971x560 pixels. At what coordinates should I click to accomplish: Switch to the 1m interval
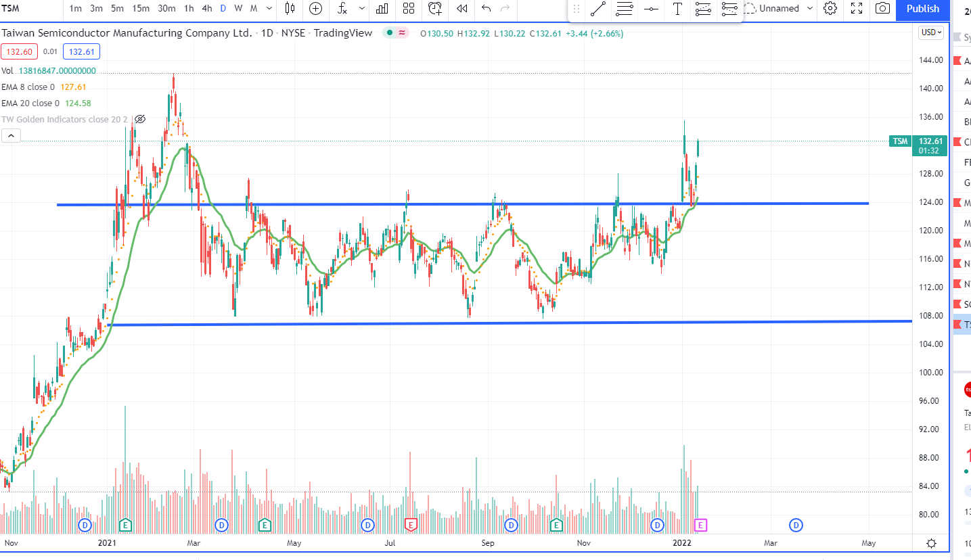[x=76, y=9]
